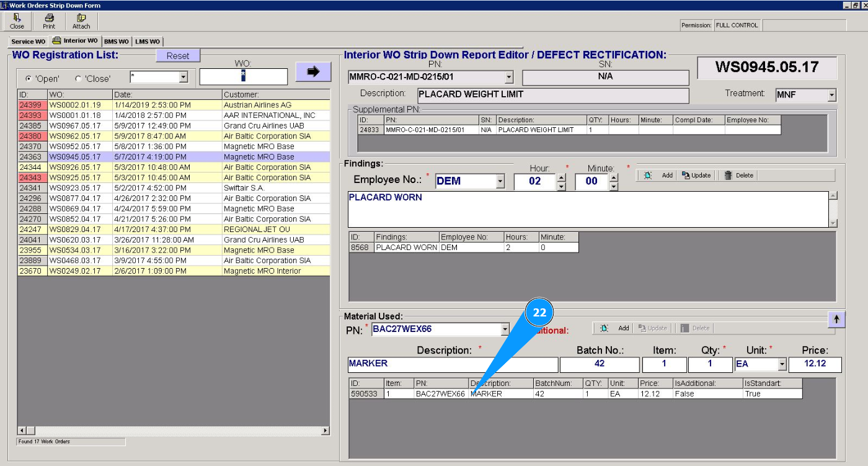The height and width of the screenshot is (466, 868).
Task: Open the Unit EA dropdown
Action: coord(782,364)
